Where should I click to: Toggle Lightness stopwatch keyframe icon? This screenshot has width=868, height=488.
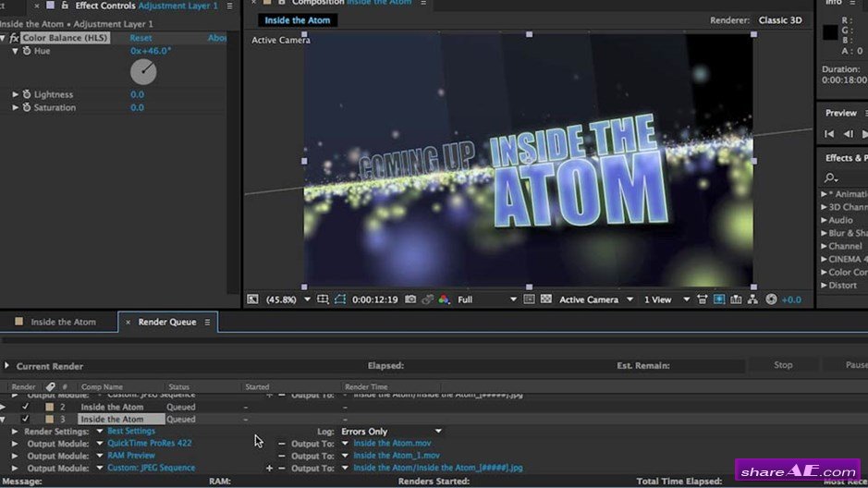27,94
